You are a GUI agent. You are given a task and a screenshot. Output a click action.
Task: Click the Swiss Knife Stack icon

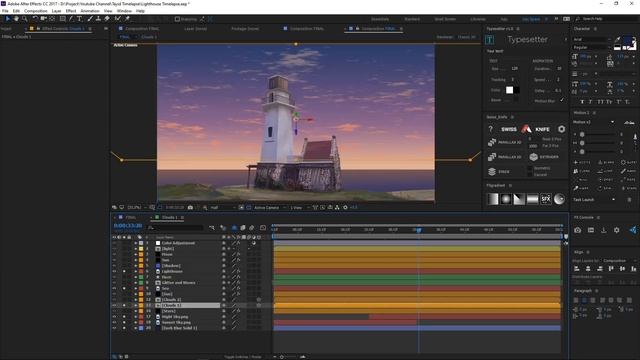[x=492, y=171]
